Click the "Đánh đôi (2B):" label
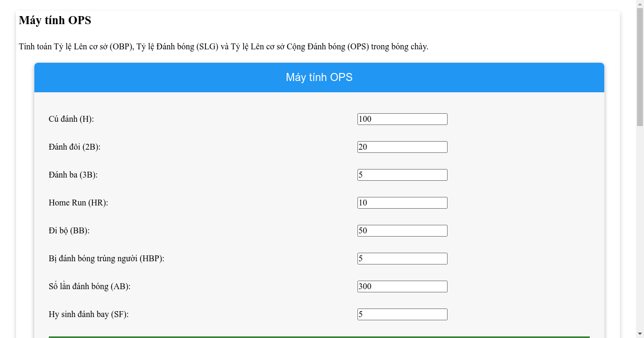 pyautogui.click(x=75, y=147)
